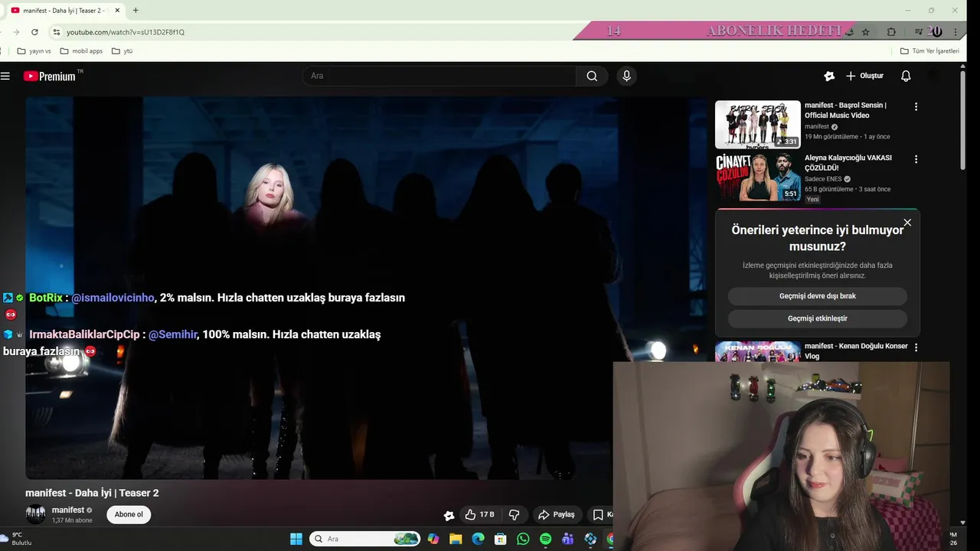Open options menu for Kenan Doğulu Konser Vlog

click(x=916, y=347)
